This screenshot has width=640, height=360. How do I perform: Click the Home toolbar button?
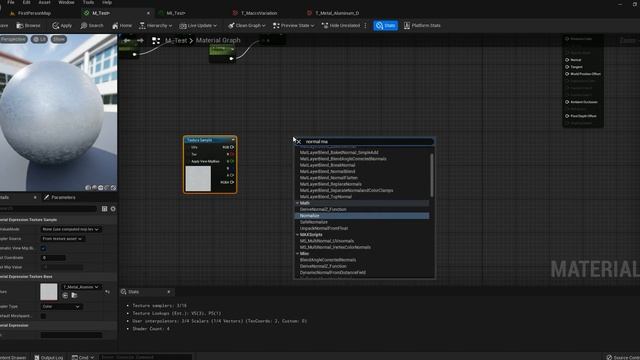(x=122, y=25)
